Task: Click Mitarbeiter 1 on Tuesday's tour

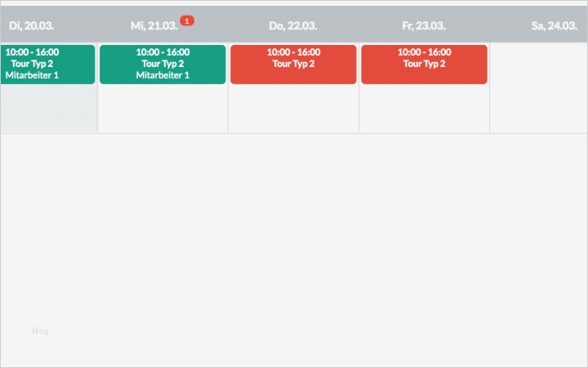Action: pos(33,75)
